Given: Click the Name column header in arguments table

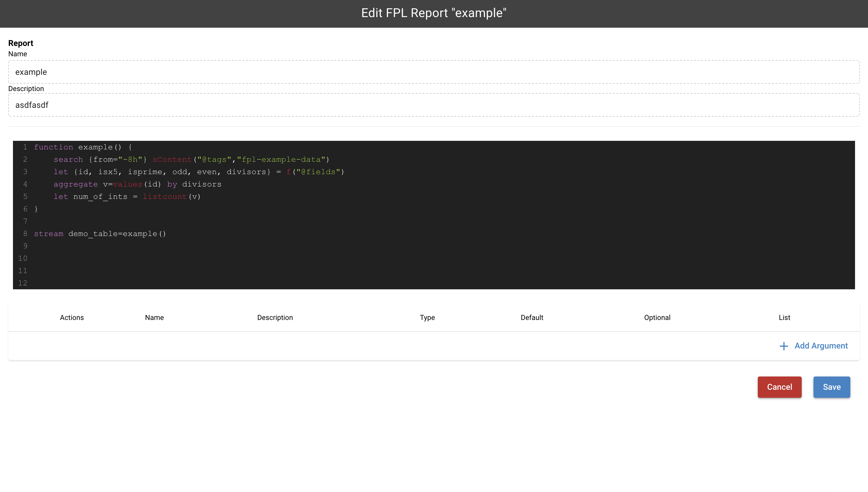Looking at the screenshot, I should 154,318.
